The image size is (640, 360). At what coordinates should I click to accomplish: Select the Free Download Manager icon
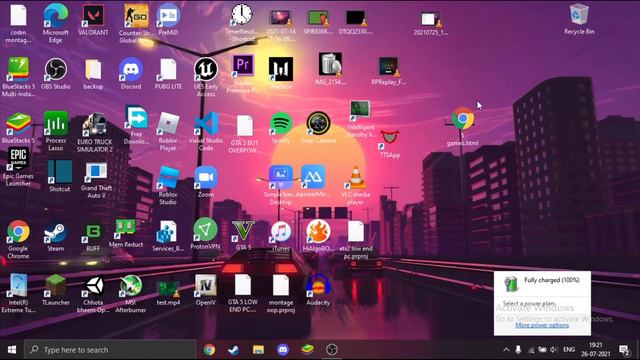pos(136,118)
